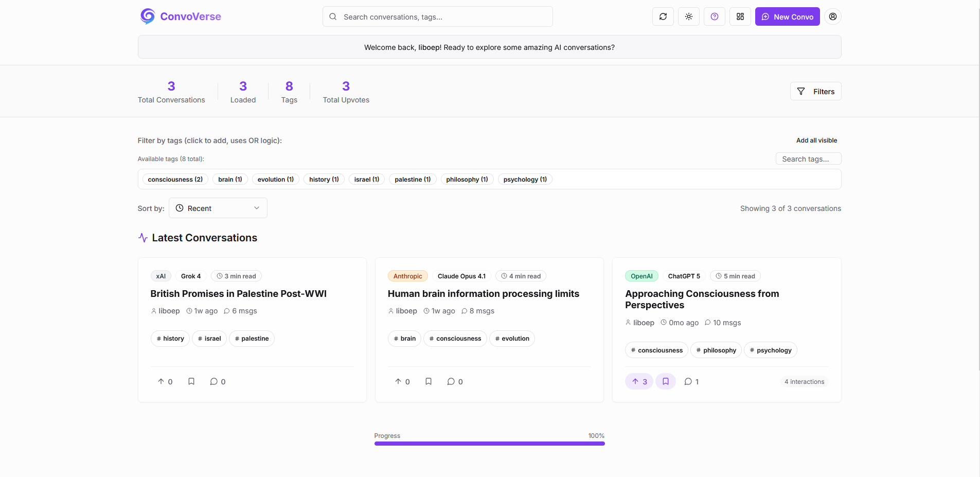The image size is (980, 477).
Task: Bookmark the British Promises in Palestine conversation
Action: coord(191,381)
